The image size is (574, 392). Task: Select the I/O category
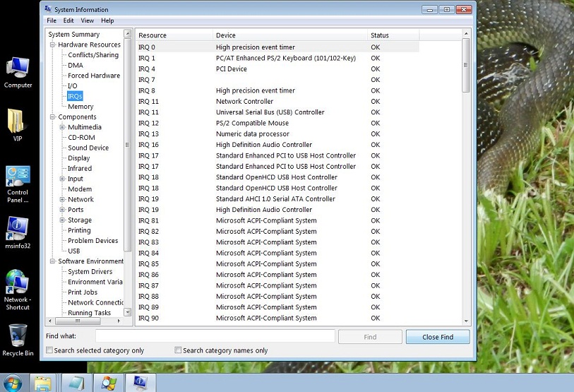coord(73,85)
